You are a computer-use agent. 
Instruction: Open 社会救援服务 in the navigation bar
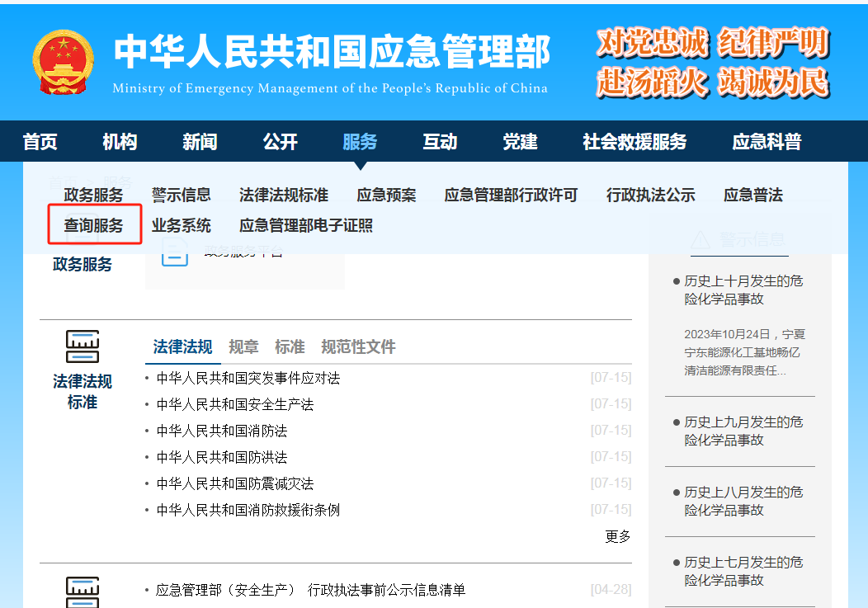tap(634, 142)
